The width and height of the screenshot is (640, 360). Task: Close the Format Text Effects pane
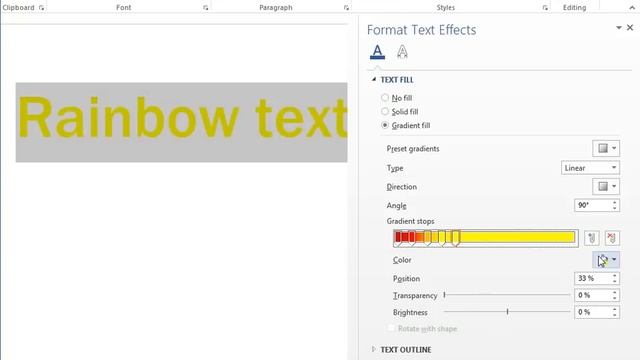pos(630,27)
